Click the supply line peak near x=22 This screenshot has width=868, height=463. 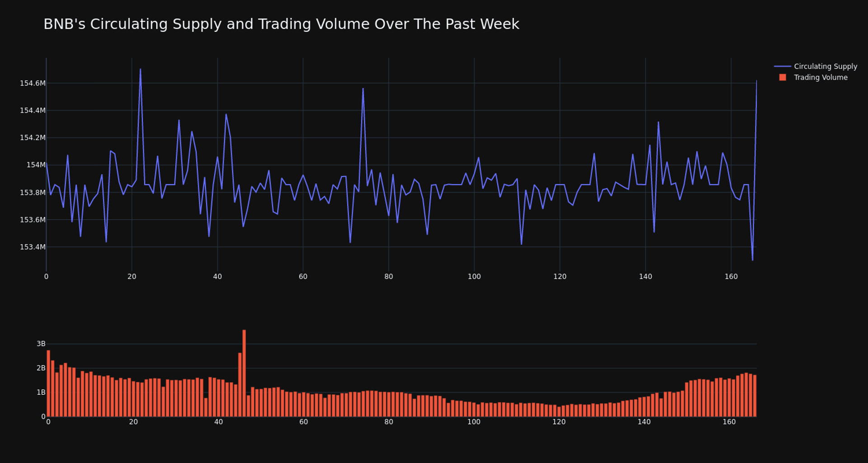point(140,70)
